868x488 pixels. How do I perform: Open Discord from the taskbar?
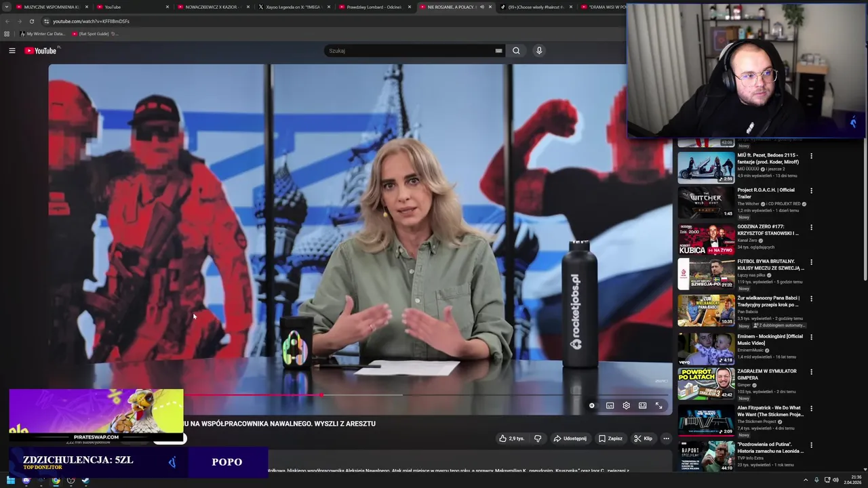click(26, 481)
